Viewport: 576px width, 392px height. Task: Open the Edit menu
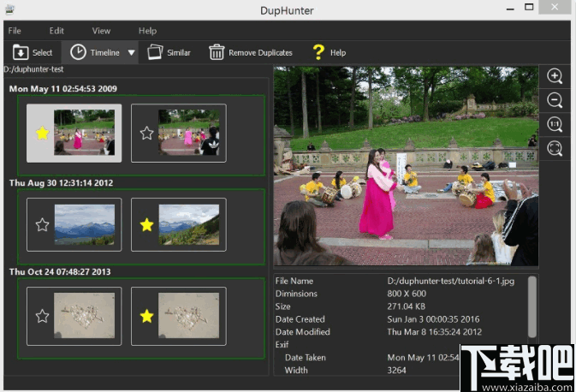click(x=56, y=31)
